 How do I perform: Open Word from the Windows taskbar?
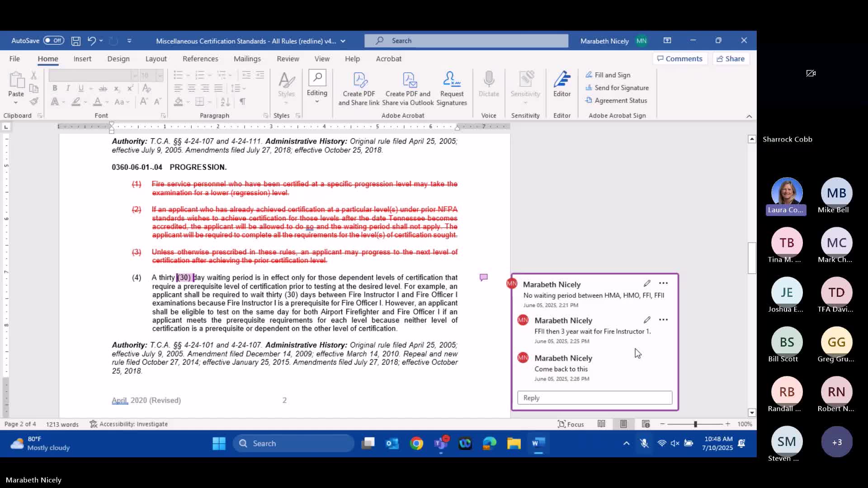(538, 443)
